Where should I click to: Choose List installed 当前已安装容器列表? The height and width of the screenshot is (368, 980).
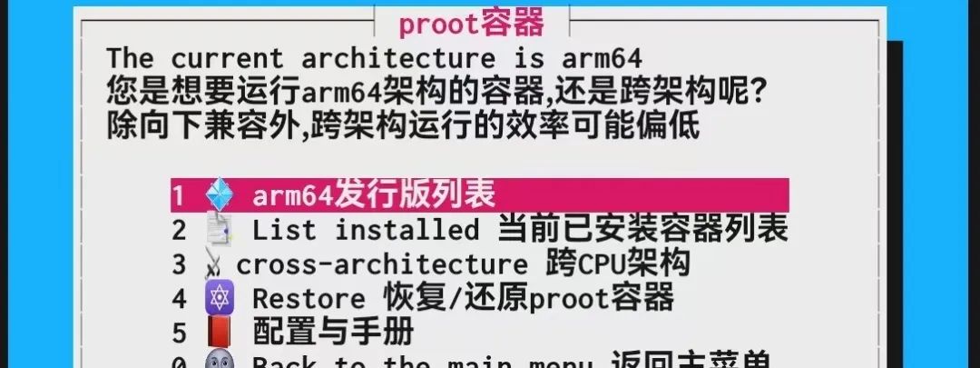point(479,230)
